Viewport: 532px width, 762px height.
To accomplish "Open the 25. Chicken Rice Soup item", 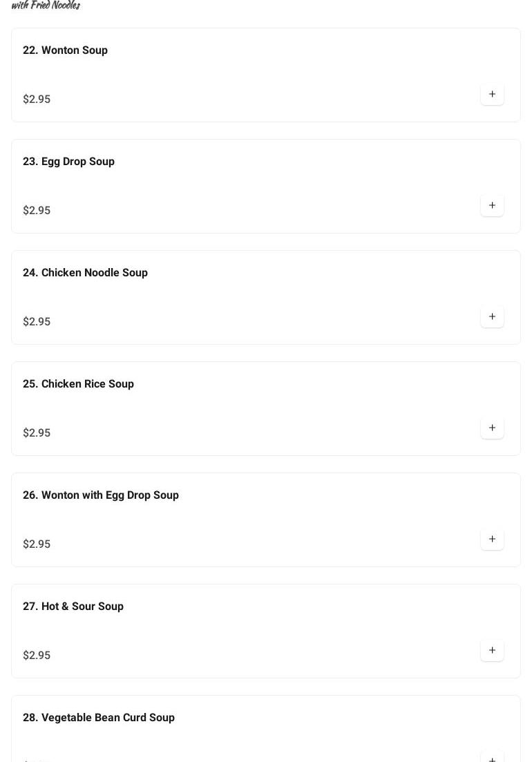I will point(78,384).
